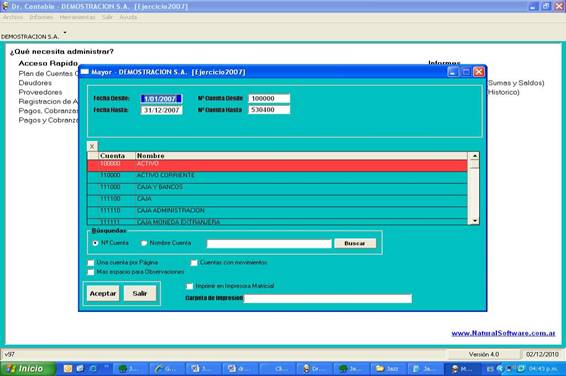Open the Jazz folder taskbar item
The width and height of the screenshot is (566, 376).
point(387,369)
